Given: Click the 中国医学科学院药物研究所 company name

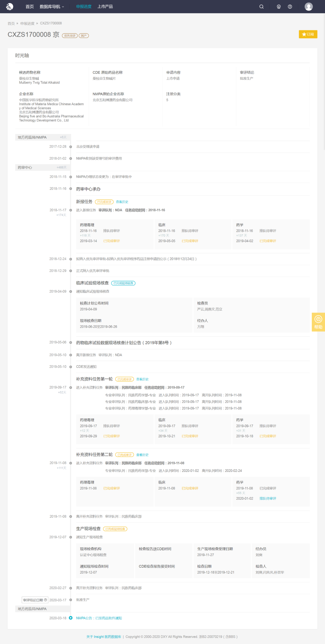Looking at the screenshot, I should [39, 100].
